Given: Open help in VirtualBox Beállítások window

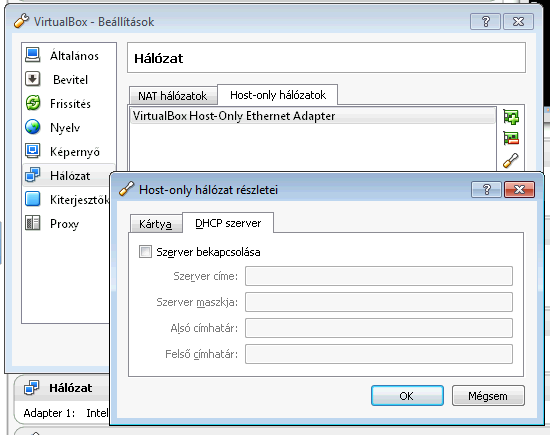Looking at the screenshot, I should coord(485,22).
